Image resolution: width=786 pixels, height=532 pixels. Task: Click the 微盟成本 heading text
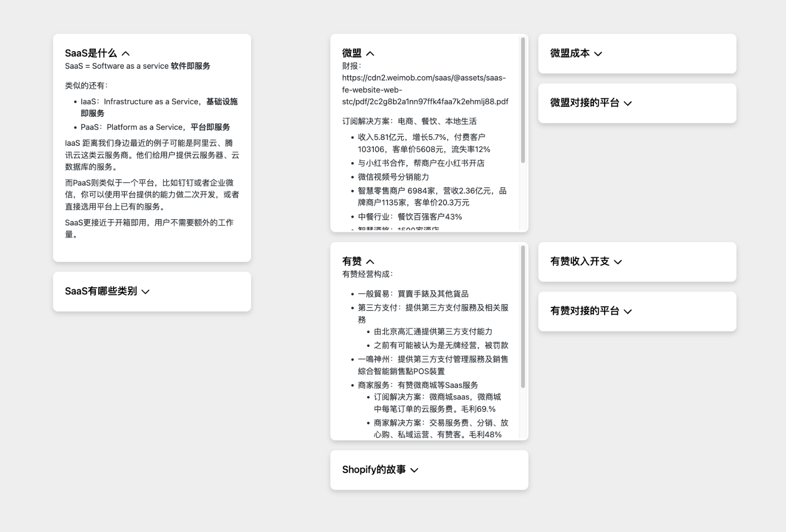(x=570, y=54)
